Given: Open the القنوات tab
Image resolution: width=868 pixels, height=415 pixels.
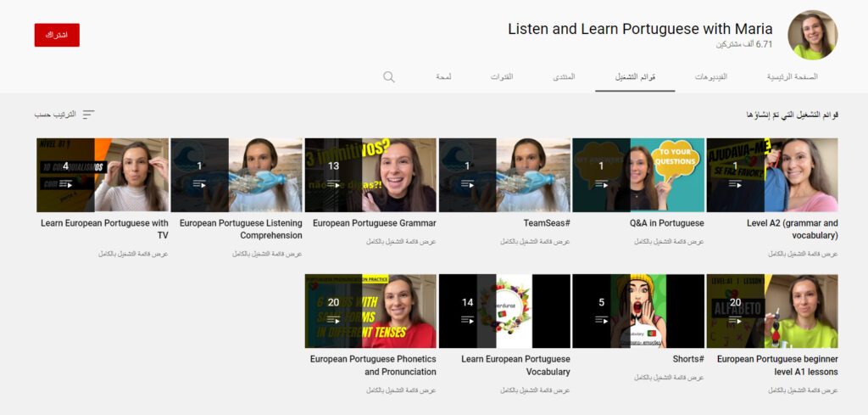Looking at the screenshot, I should click(502, 77).
